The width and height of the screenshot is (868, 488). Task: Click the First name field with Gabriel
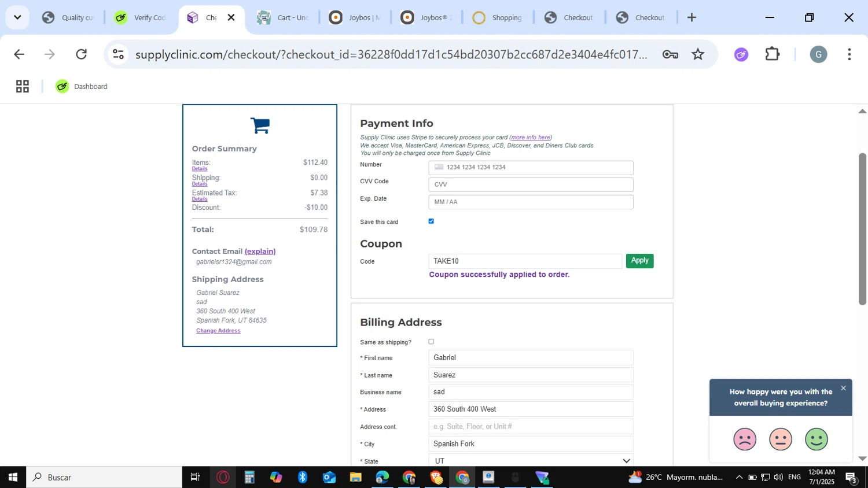pyautogui.click(x=531, y=358)
